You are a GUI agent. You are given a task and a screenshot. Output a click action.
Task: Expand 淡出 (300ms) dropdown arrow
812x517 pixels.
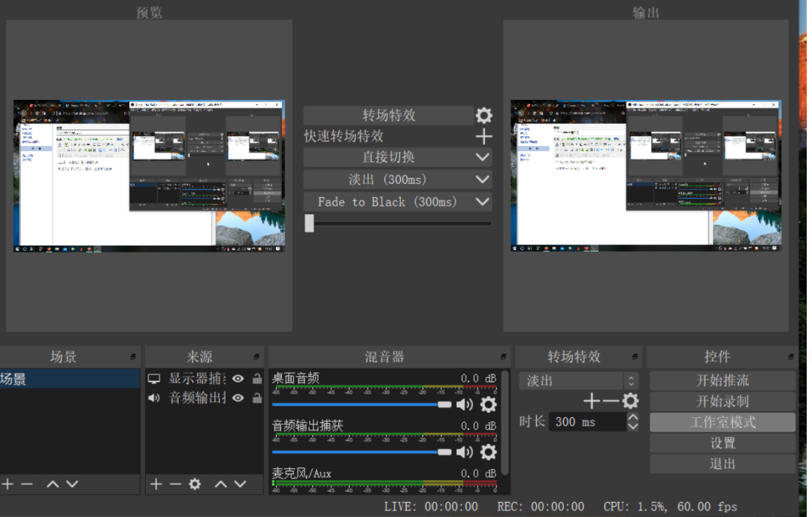click(x=483, y=180)
